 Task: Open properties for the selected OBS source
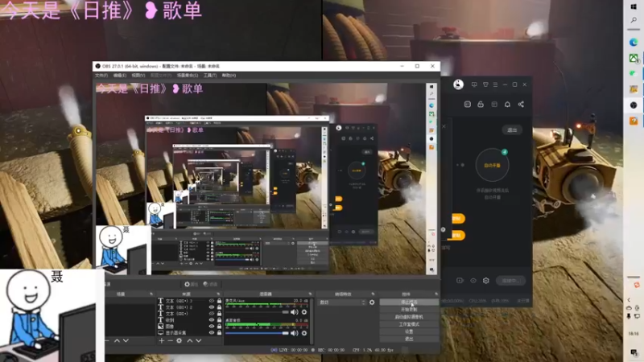[x=191, y=284]
